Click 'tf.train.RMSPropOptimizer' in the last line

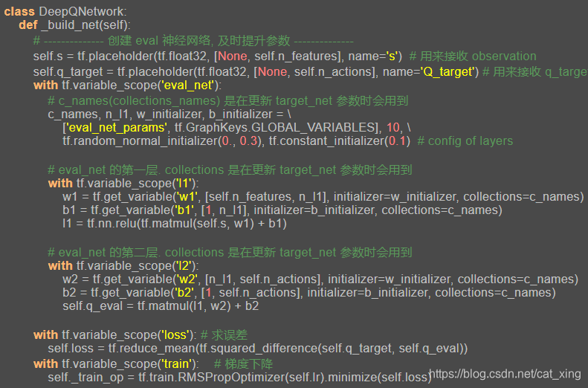coord(211,377)
